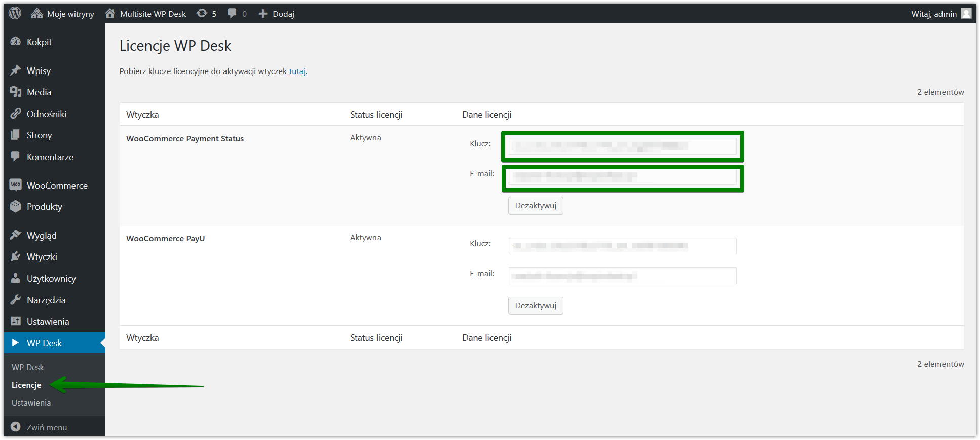Image resolution: width=980 pixels, height=440 pixels.
Task: Open the WP Desk submenu entry
Action: (x=28, y=367)
